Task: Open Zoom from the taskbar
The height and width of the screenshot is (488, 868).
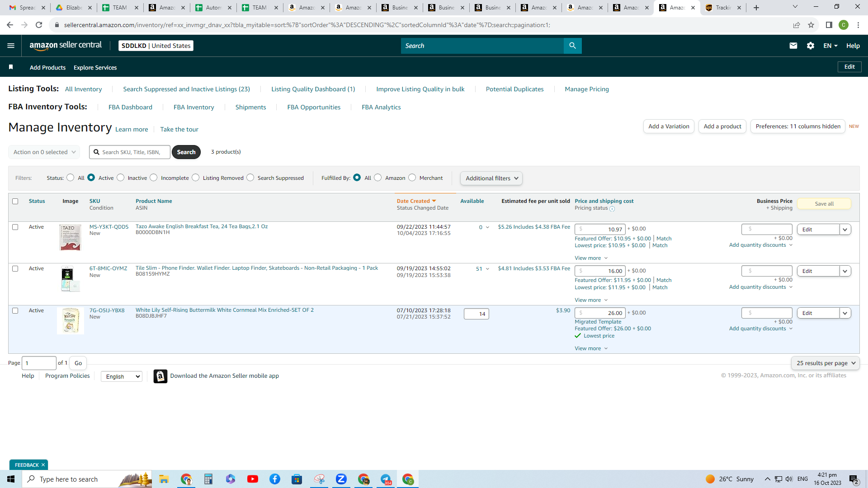Action: point(341,479)
